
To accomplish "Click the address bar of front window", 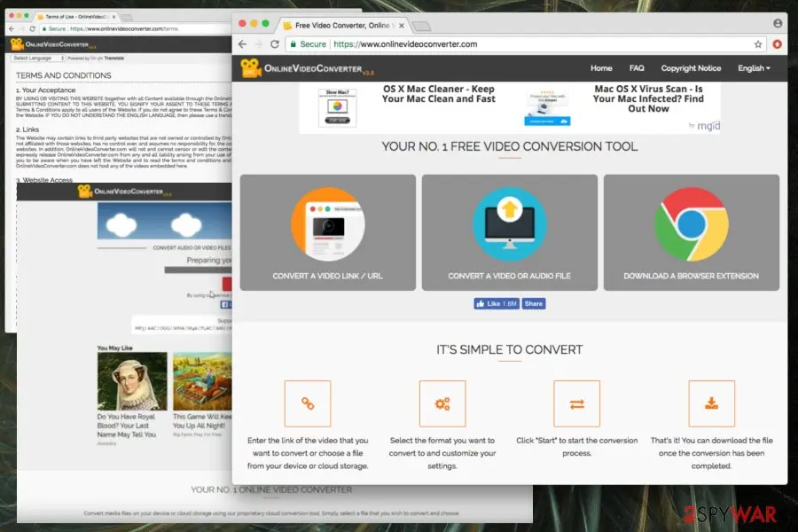I will [x=524, y=44].
